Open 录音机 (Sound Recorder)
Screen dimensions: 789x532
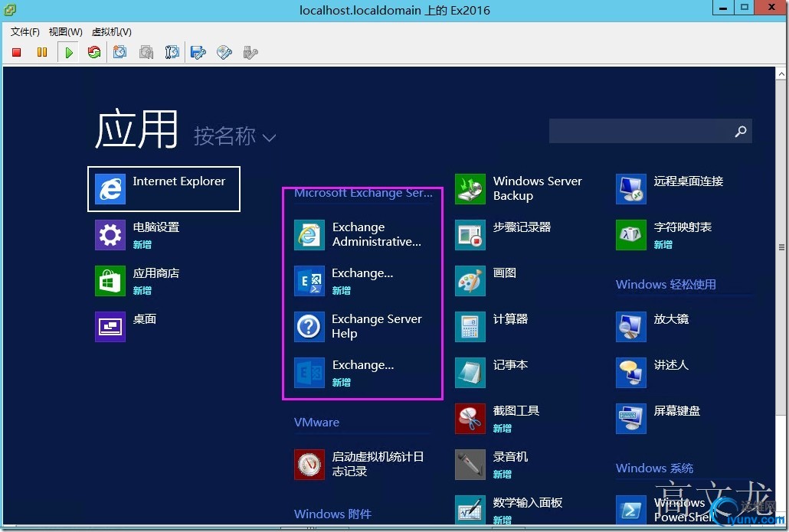492,464
